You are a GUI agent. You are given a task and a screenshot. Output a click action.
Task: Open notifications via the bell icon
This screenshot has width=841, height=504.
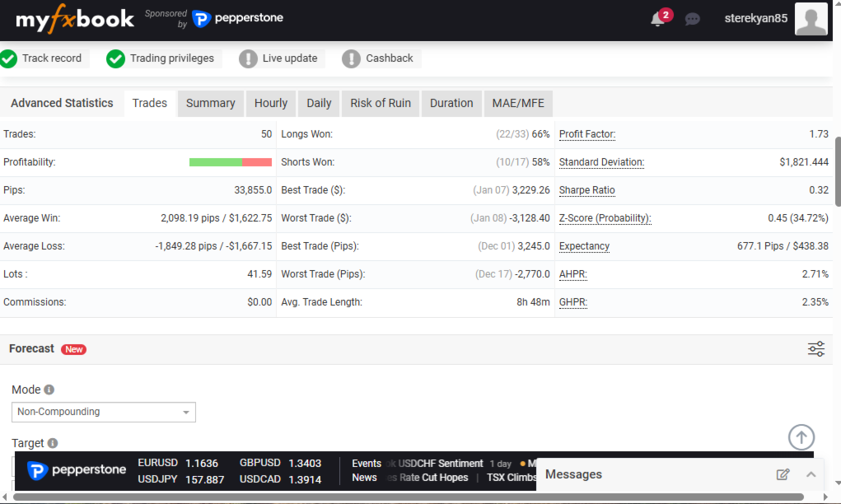656,19
